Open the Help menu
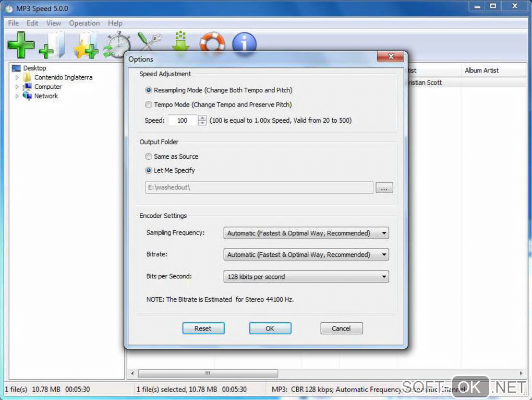The height and width of the screenshot is (400, 532). click(115, 23)
